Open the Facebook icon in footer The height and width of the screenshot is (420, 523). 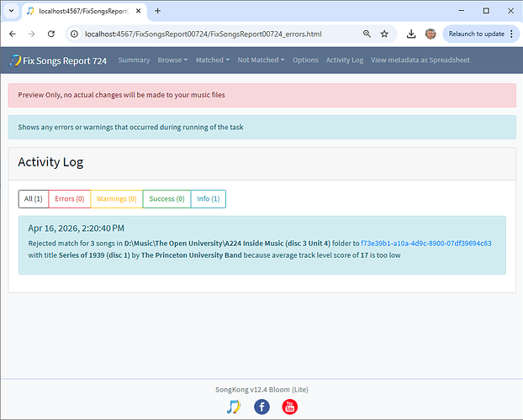coord(261,407)
